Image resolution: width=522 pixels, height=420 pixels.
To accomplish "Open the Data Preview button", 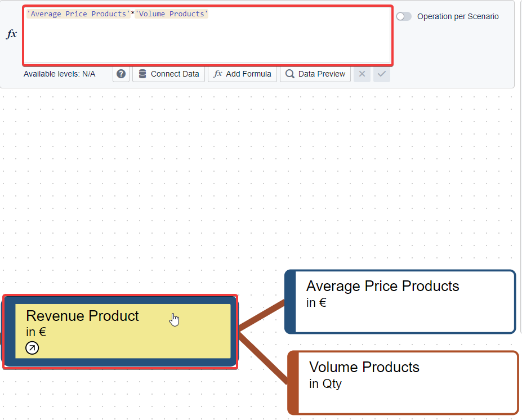I will pos(315,74).
